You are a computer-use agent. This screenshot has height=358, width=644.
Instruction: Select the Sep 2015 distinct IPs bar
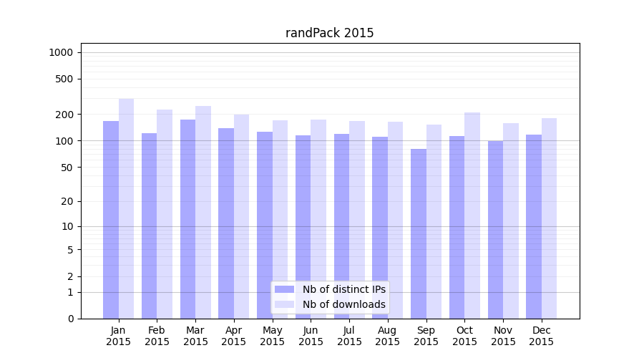[x=419, y=233]
